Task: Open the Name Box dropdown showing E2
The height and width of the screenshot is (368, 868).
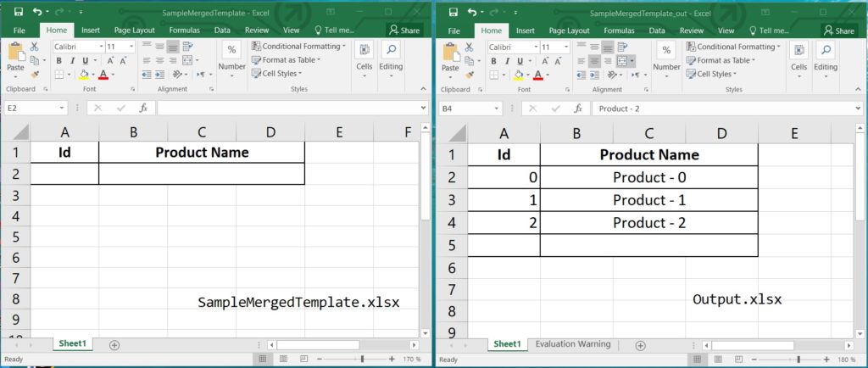Action: [62, 109]
